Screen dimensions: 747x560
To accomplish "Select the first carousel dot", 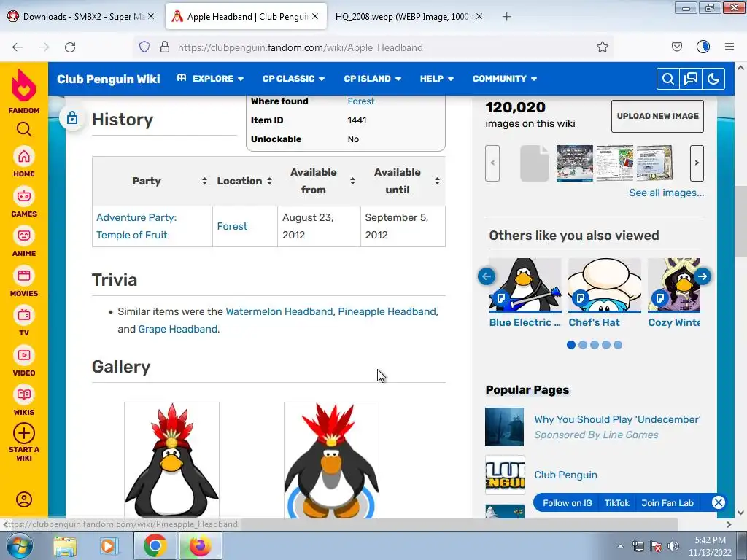I will [571, 345].
